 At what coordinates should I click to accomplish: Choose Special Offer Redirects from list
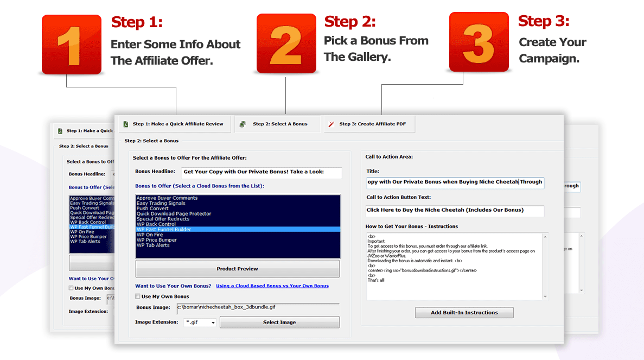point(238,219)
